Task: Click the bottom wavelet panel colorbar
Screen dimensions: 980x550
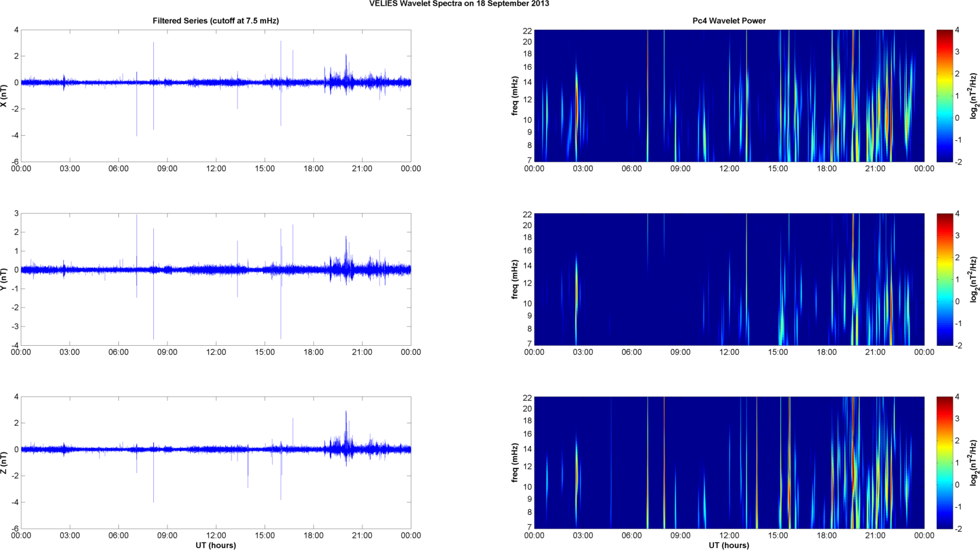Action: [944, 463]
